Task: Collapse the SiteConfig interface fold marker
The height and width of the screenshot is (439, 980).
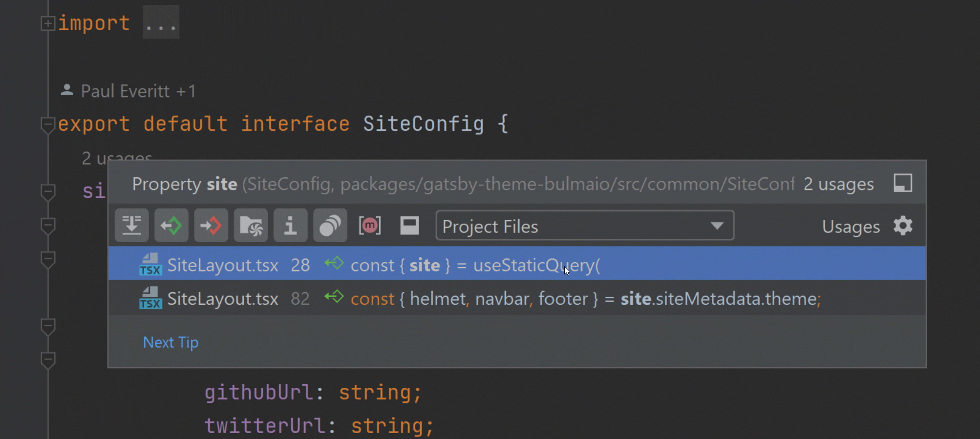Action: tap(47, 125)
